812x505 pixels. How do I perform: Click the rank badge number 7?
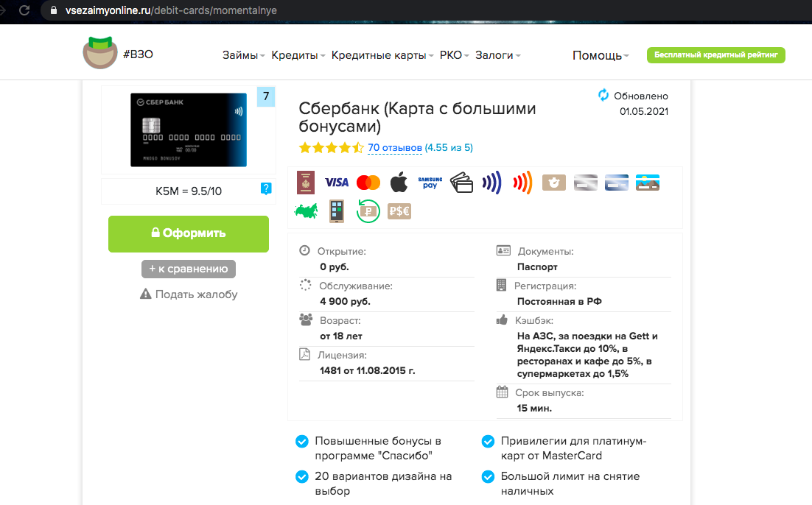coord(266,96)
